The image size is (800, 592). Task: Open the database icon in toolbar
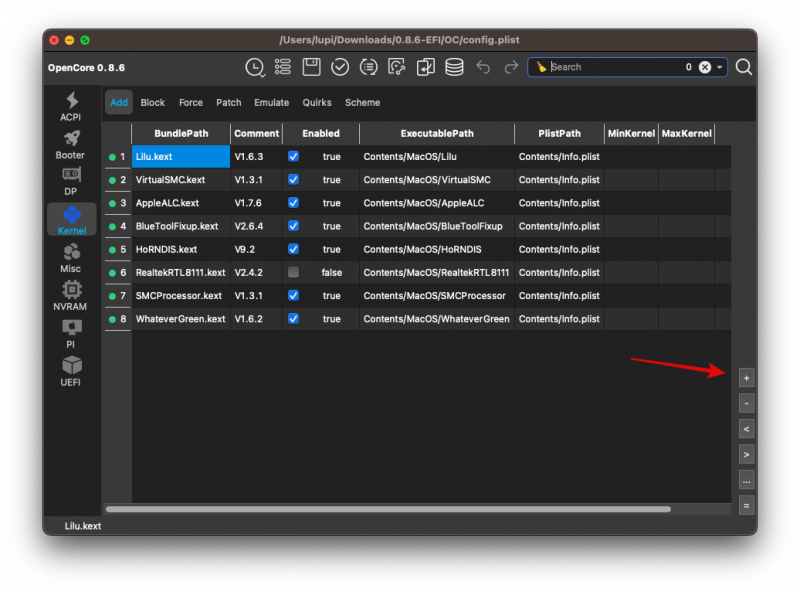click(x=454, y=67)
